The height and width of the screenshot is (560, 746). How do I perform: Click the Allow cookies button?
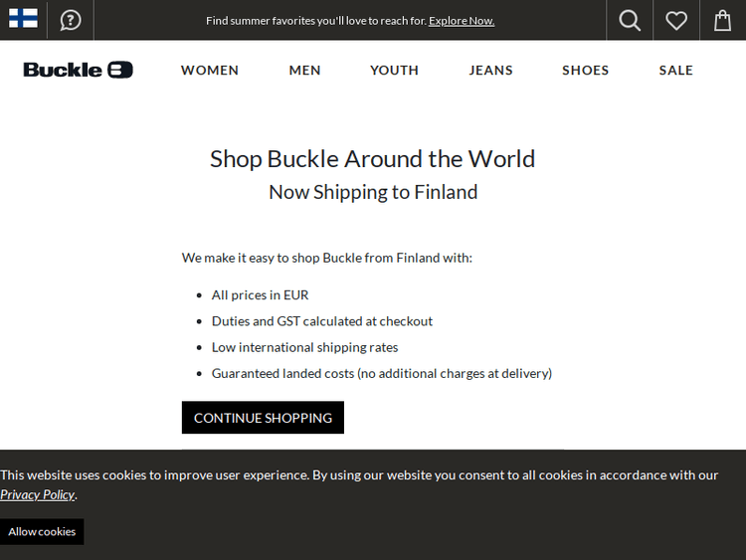click(42, 531)
